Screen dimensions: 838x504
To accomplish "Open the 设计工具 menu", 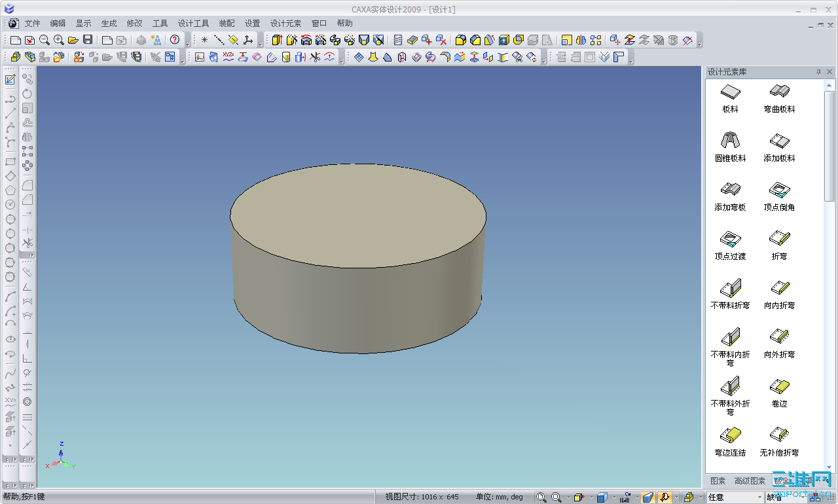I will click(x=193, y=23).
